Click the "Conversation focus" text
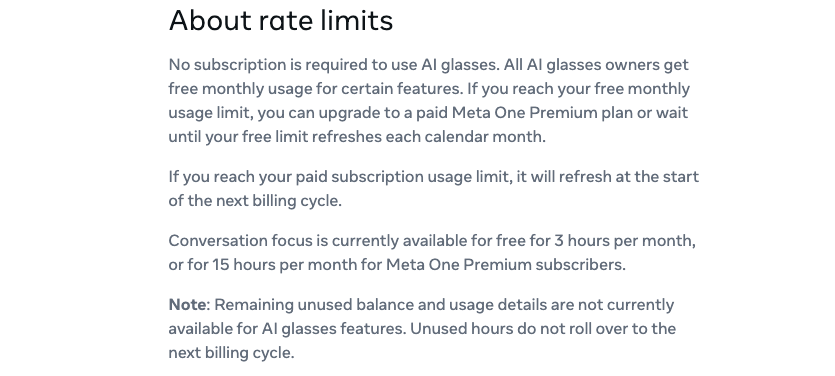The image size is (835, 376). [241, 241]
